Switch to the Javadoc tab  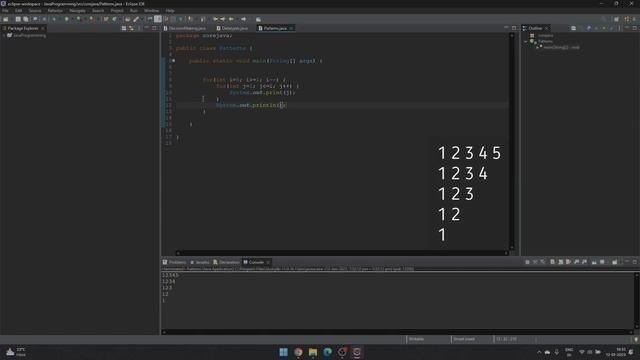click(x=200, y=262)
